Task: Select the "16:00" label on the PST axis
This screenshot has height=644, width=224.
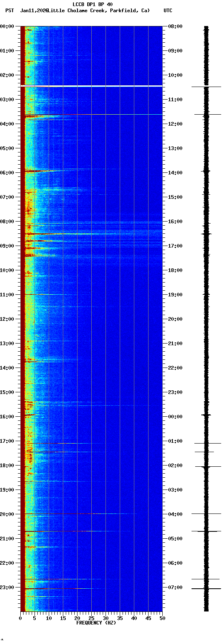Action: (7, 417)
